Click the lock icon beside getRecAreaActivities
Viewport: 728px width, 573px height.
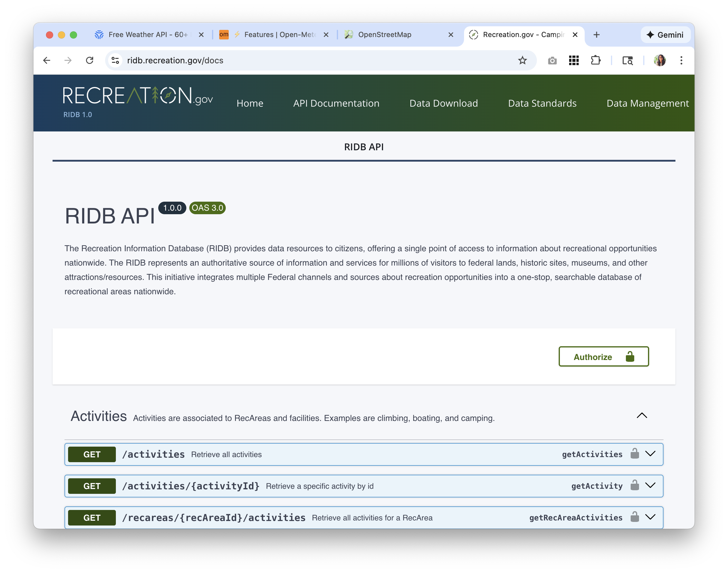click(x=635, y=517)
